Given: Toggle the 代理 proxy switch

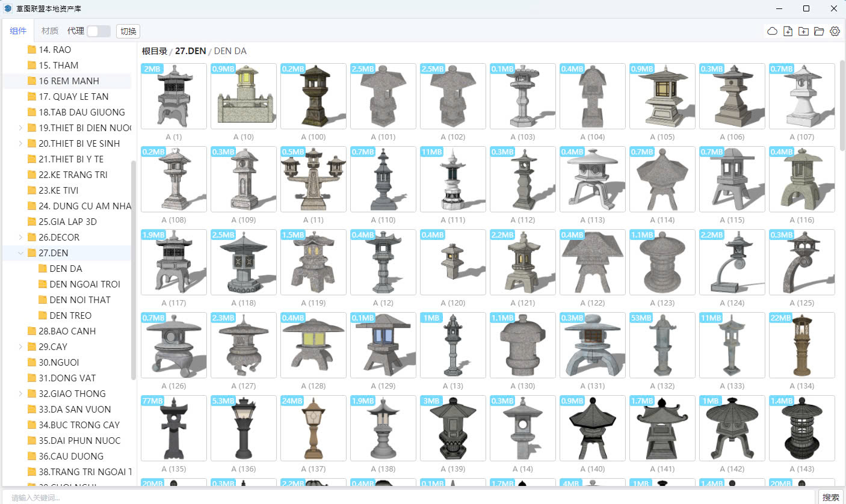Looking at the screenshot, I should 98,31.
